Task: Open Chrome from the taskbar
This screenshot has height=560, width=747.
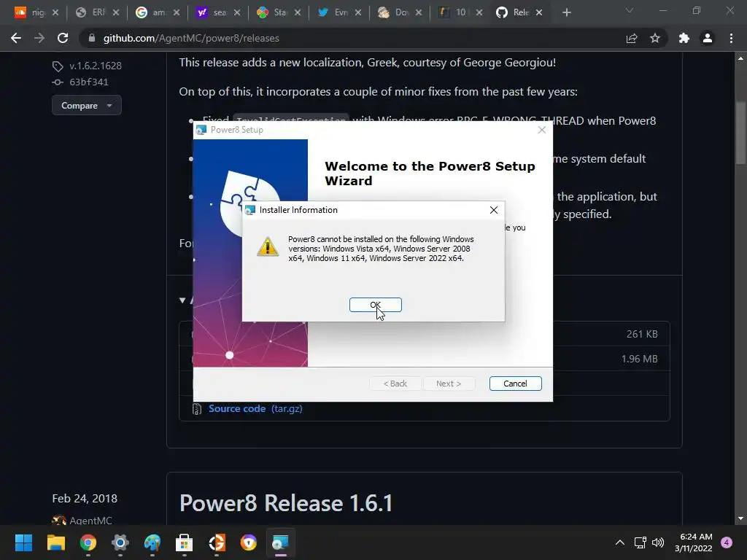Action: 88,542
